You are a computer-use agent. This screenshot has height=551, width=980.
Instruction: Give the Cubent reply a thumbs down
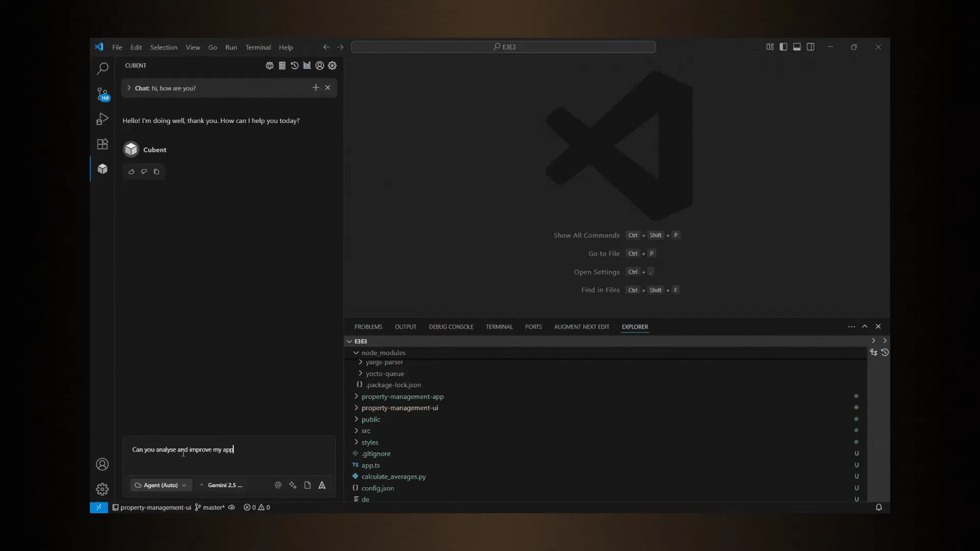click(x=144, y=172)
